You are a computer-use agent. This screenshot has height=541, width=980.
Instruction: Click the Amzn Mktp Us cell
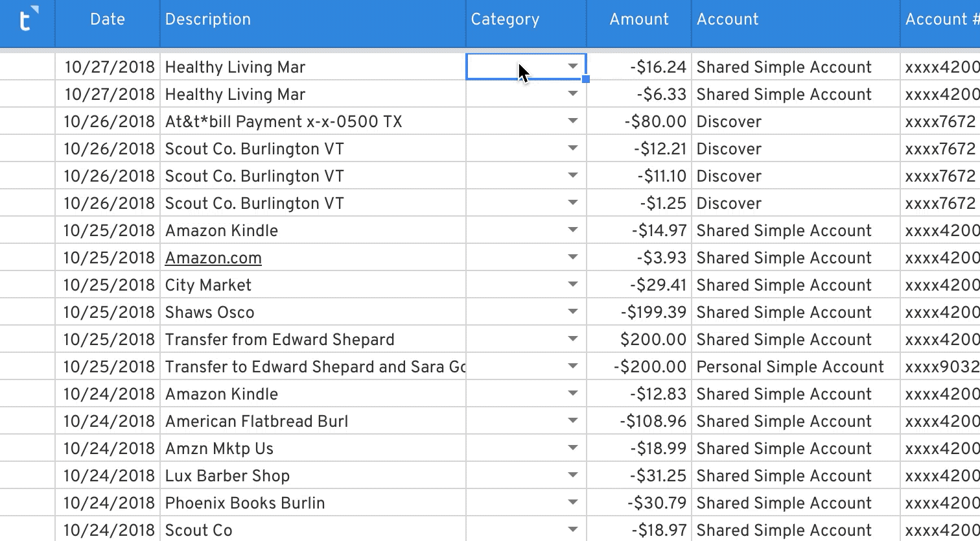(x=312, y=448)
